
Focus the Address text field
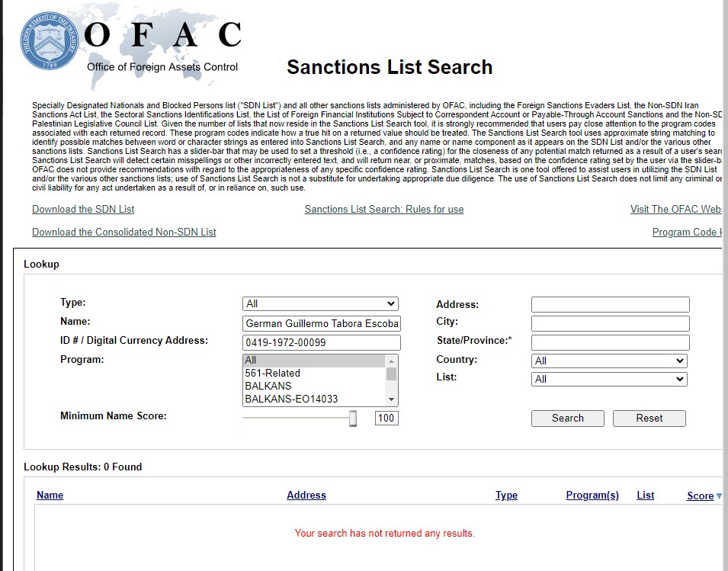[610, 304]
